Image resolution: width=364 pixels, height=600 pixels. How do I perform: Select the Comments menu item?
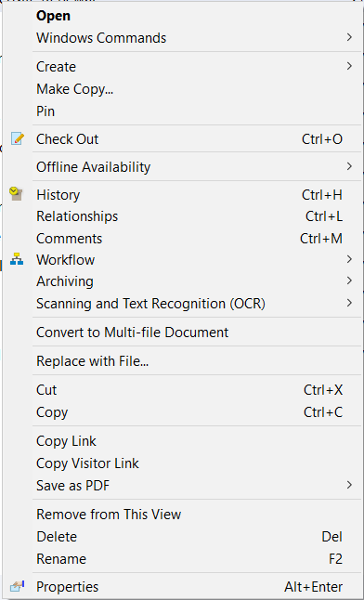(182, 239)
